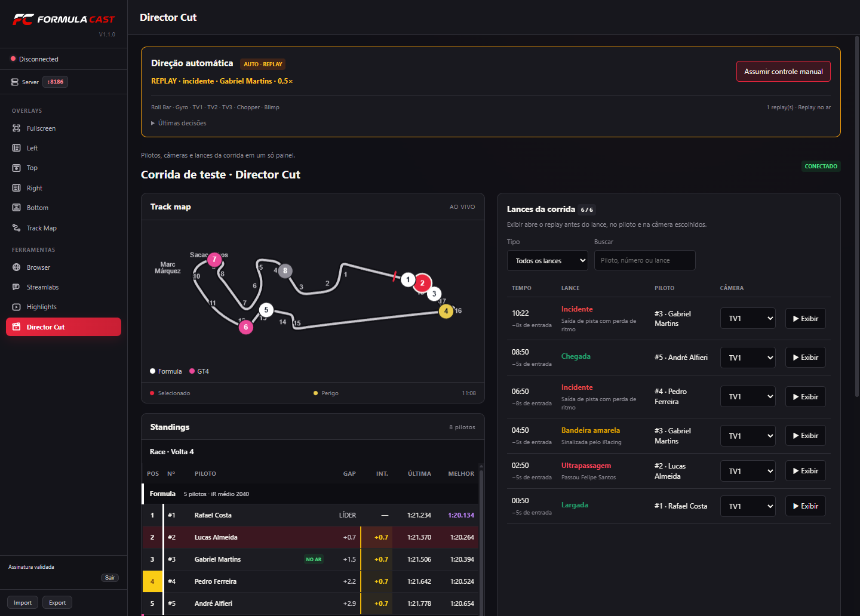
Task: Select car marker 8 on track map
Action: point(285,271)
